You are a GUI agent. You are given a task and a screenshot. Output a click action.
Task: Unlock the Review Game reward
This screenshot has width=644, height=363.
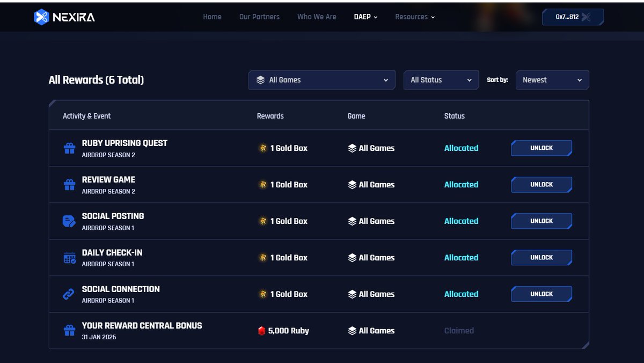[541, 185]
